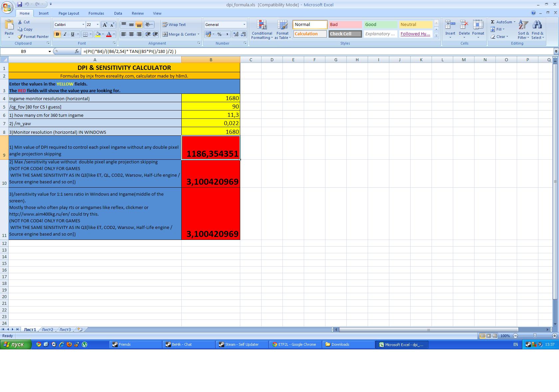Viewport: 559px width, 392px height.
Task: Apply Accounting Number Format
Action: click(208, 34)
